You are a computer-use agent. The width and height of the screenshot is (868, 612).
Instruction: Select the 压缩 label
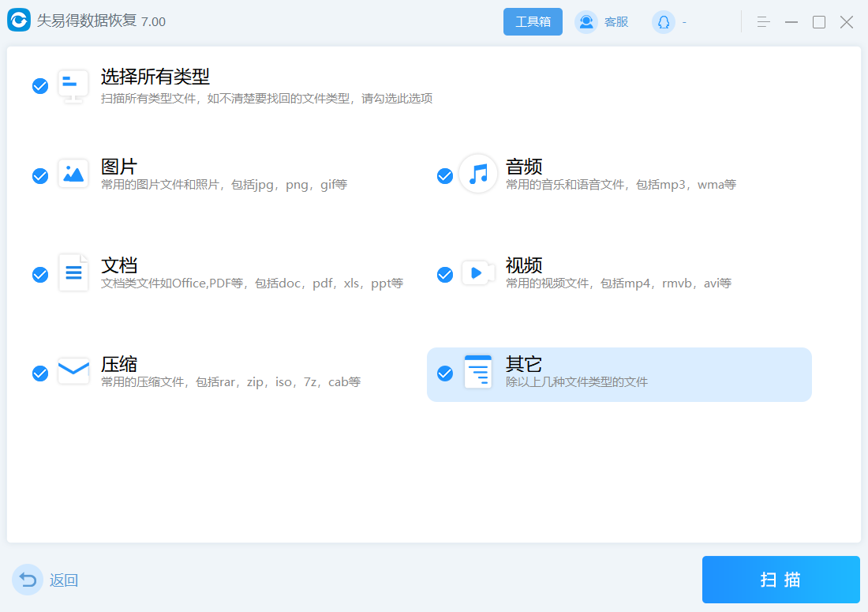(119, 364)
